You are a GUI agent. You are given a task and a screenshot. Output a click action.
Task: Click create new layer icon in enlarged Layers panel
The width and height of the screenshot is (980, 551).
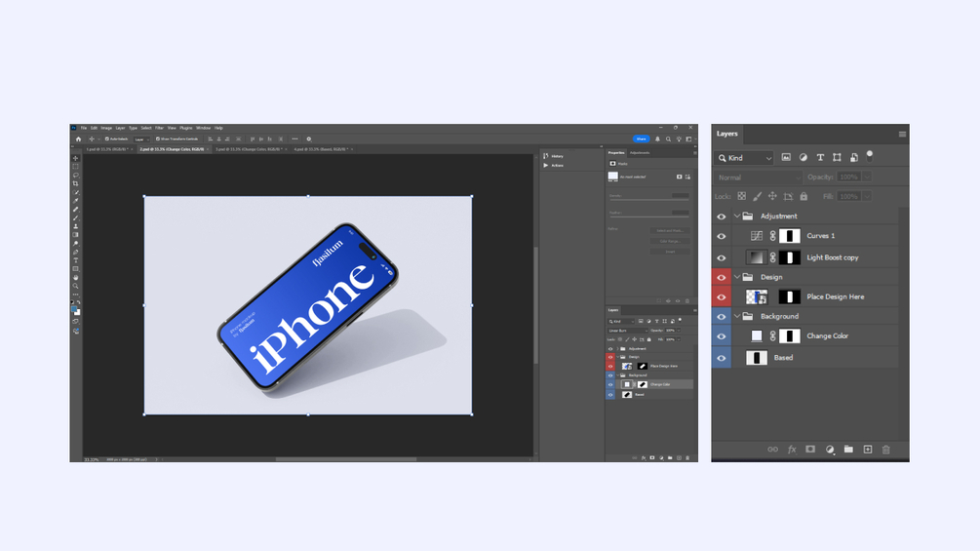pos(868,450)
